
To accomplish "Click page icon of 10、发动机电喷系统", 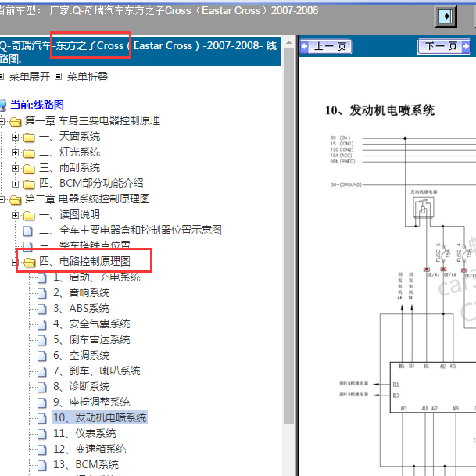I will point(42,418).
